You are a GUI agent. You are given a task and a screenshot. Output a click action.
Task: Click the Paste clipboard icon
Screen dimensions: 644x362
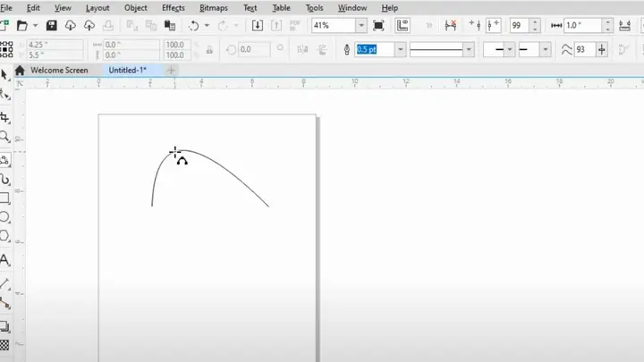(x=170, y=25)
